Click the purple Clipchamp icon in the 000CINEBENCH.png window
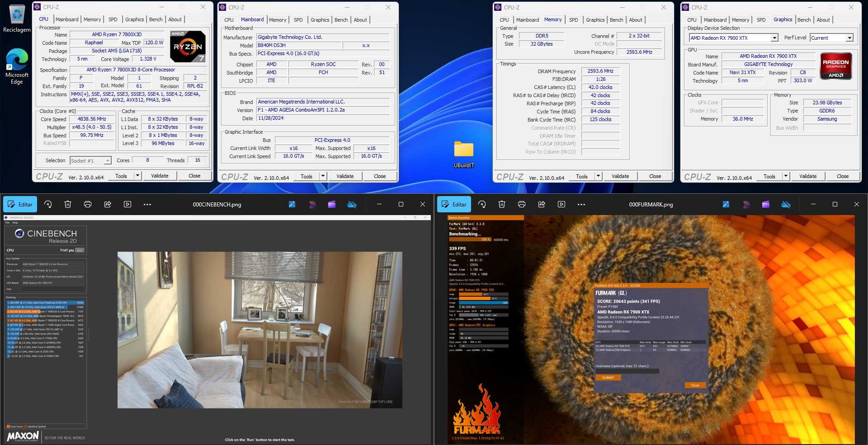 pos(332,204)
